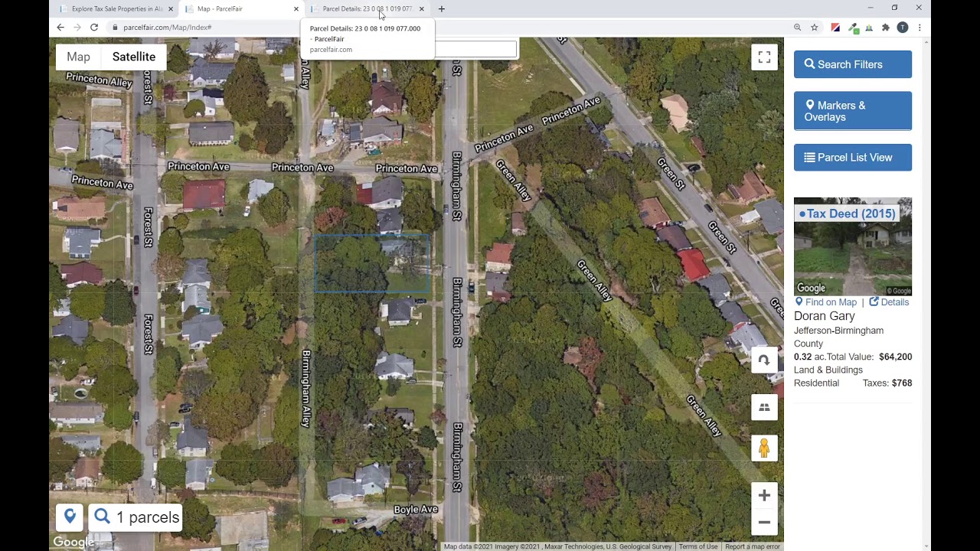Open Find on Map link for Doran Gary
This screenshot has width=980, height=551.
click(825, 302)
